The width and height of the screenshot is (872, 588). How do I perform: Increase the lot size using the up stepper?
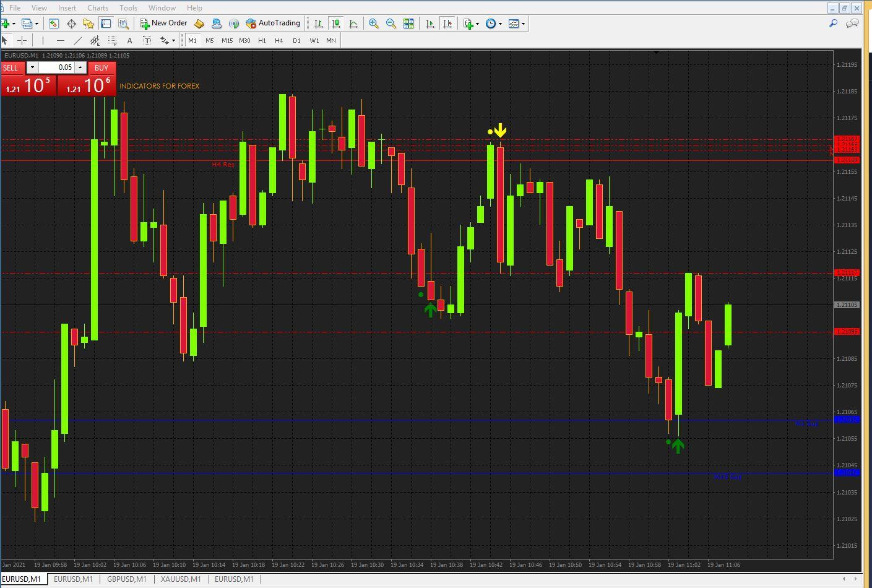point(80,66)
